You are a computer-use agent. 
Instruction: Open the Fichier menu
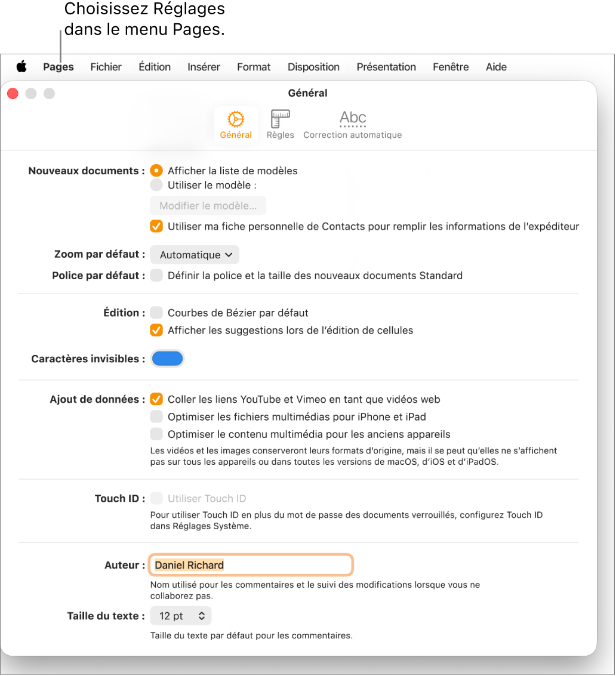pos(106,67)
